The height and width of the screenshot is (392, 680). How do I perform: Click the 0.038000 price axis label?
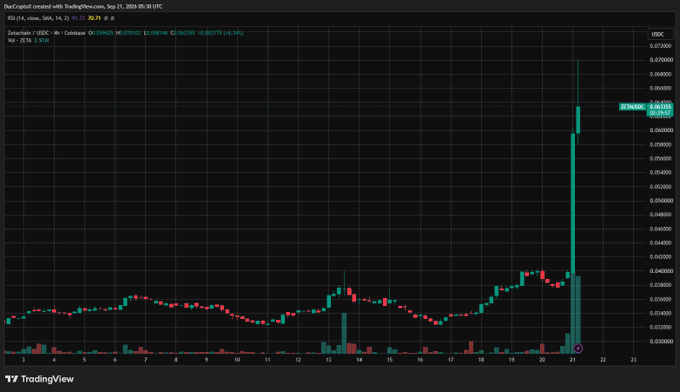[x=660, y=285]
